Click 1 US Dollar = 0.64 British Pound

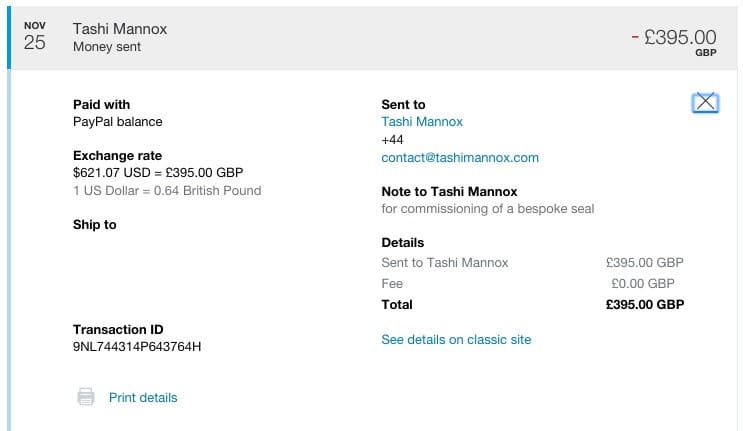167,190
